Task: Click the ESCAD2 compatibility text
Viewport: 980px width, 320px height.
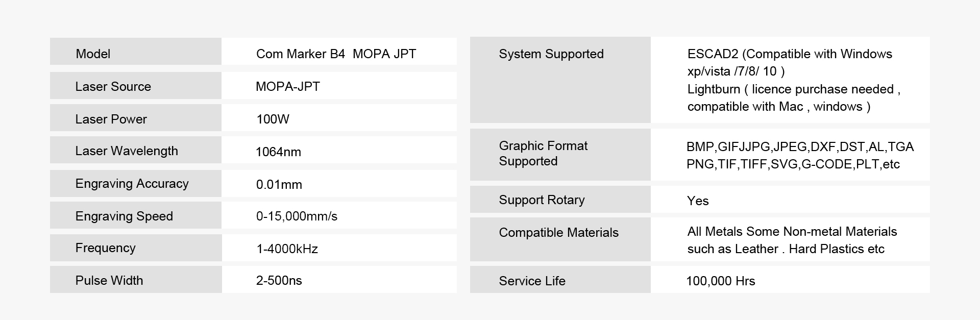Action: [789, 62]
